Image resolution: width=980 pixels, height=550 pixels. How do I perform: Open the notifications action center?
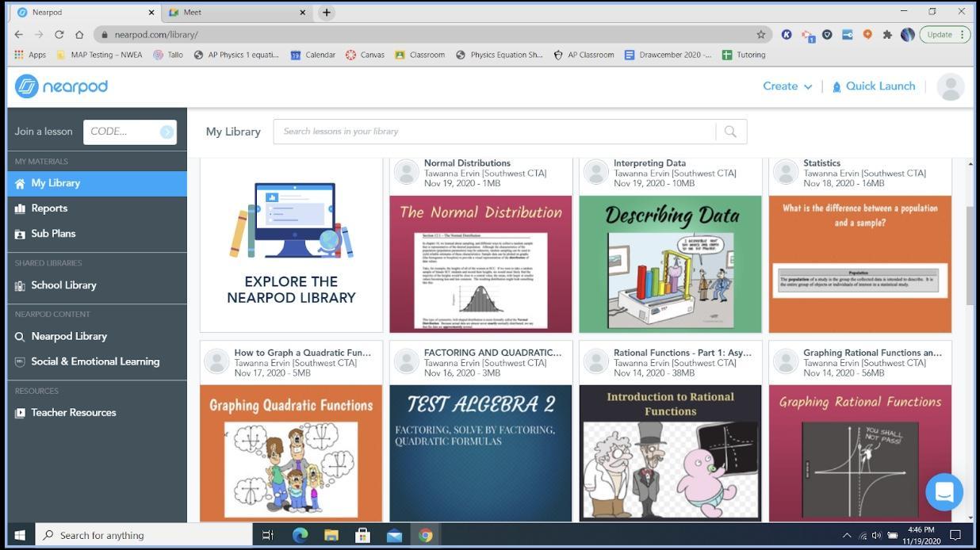[955, 535]
